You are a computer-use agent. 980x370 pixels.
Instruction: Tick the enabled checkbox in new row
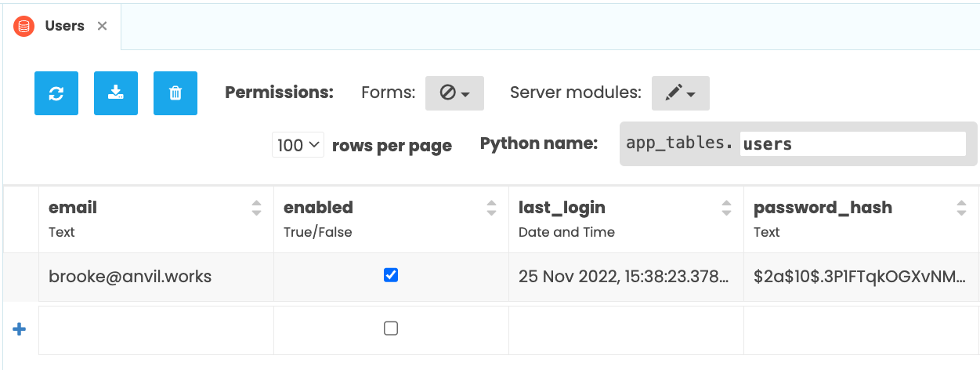click(391, 328)
